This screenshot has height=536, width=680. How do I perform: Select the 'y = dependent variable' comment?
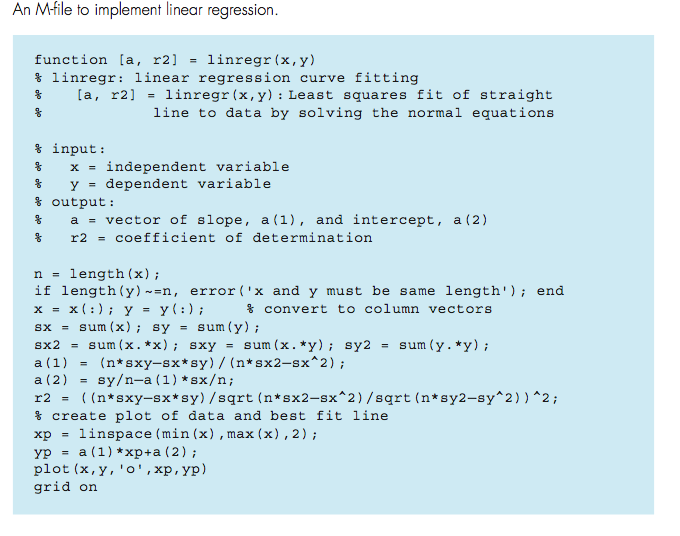tap(170, 184)
